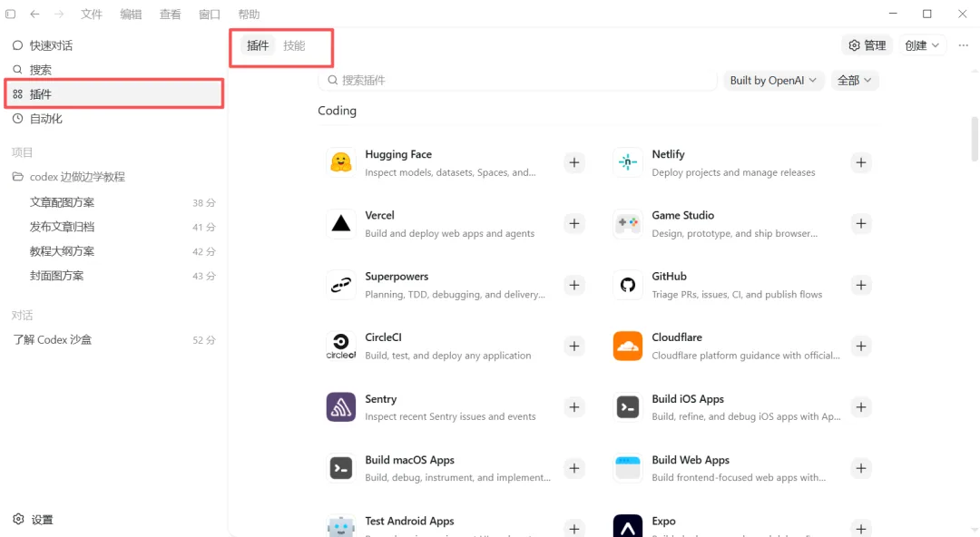Add the Hugging Face plugin
This screenshot has height=537, width=980.
tap(573, 162)
